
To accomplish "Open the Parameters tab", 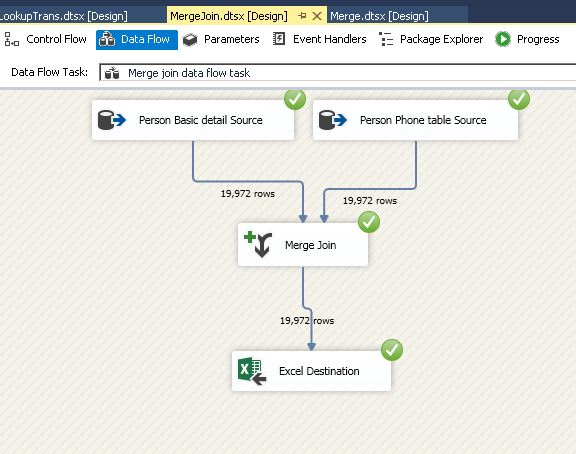I will (x=221, y=39).
